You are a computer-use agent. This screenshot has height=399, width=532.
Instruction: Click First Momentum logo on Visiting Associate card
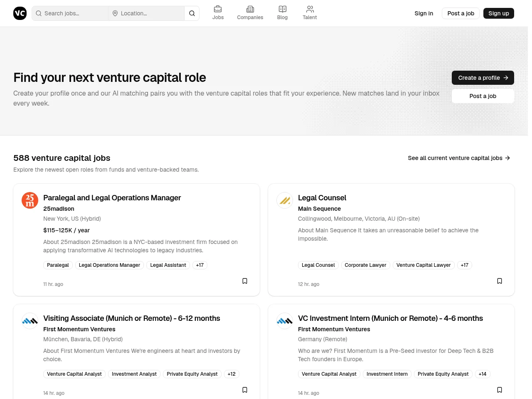pos(30,321)
